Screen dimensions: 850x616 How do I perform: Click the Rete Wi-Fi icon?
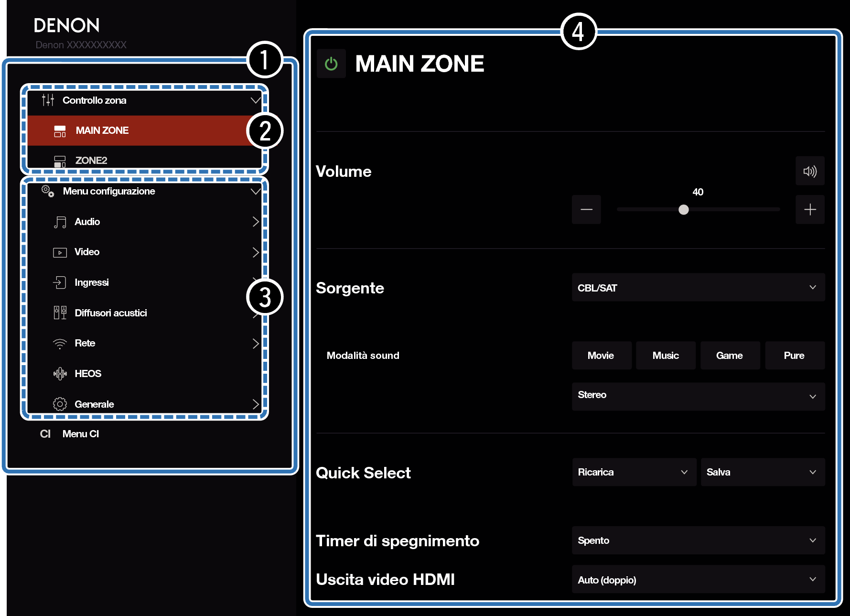pyautogui.click(x=60, y=344)
